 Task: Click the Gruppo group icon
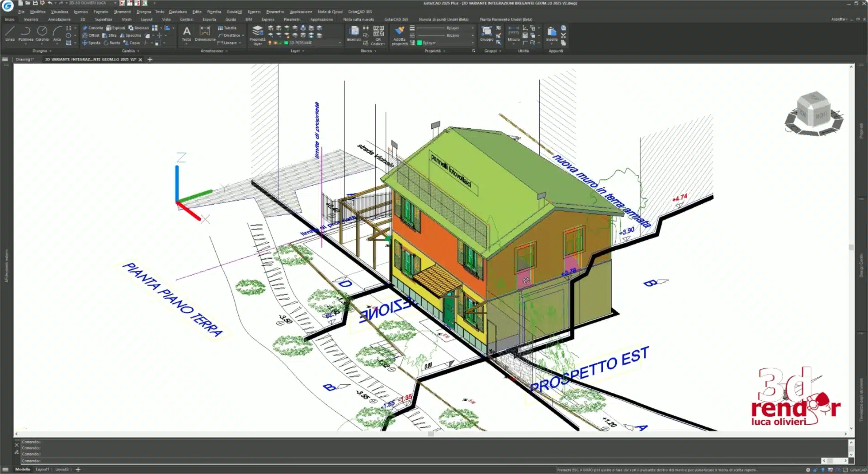pos(486,34)
